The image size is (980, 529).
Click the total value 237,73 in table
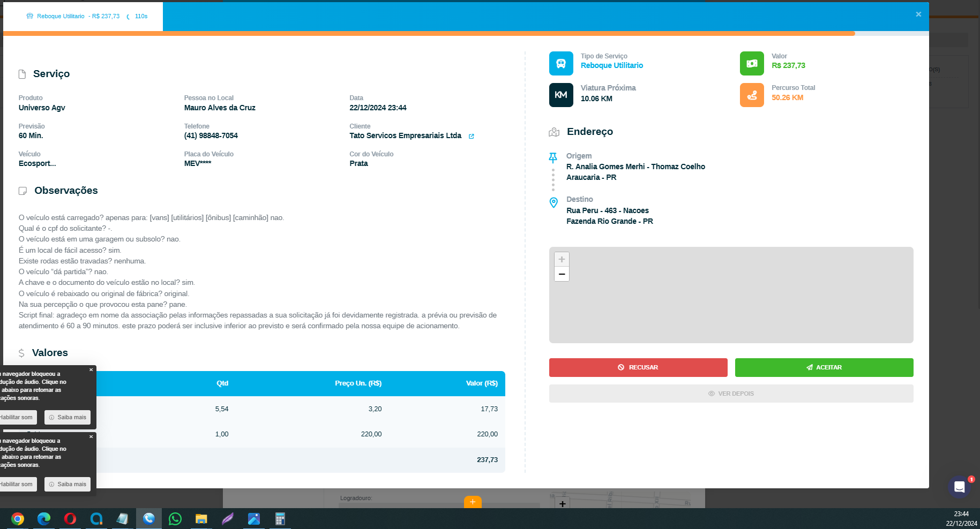click(x=487, y=460)
